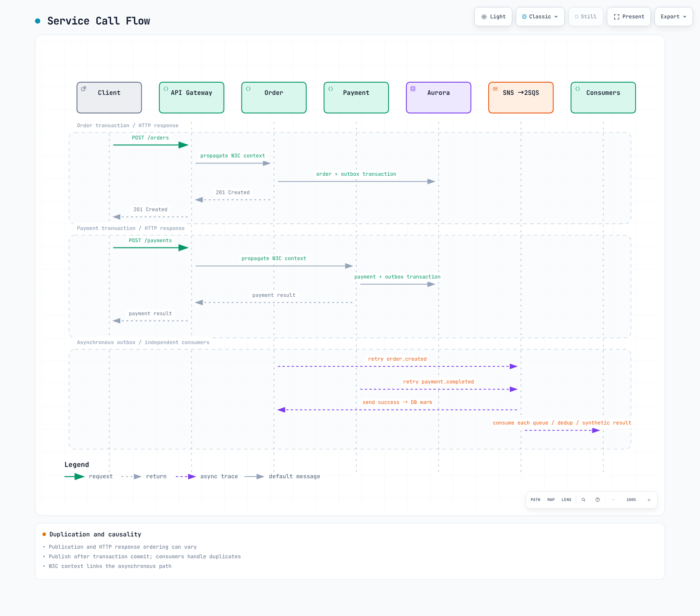Click the Order service node
This screenshot has height=616, width=700.
coord(274,97)
